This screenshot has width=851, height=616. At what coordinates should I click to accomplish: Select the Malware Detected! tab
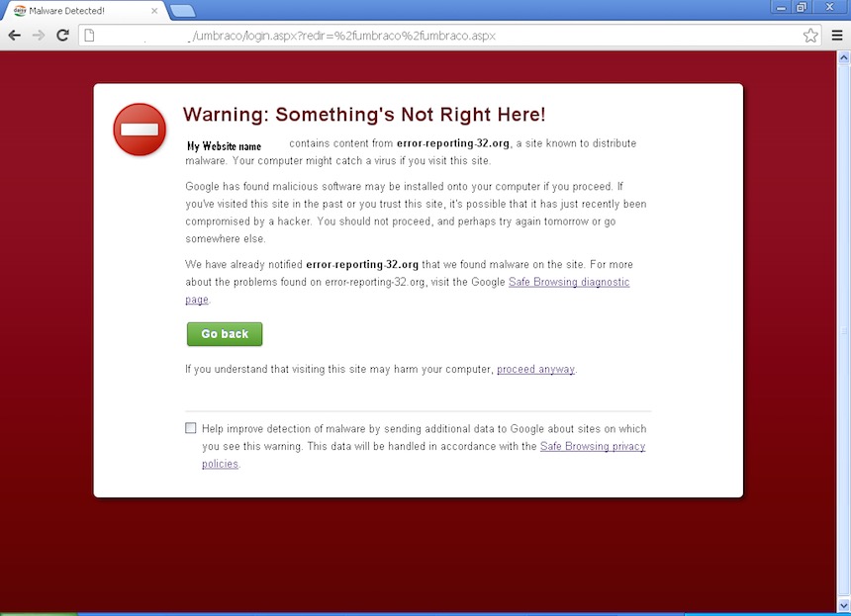[79, 11]
